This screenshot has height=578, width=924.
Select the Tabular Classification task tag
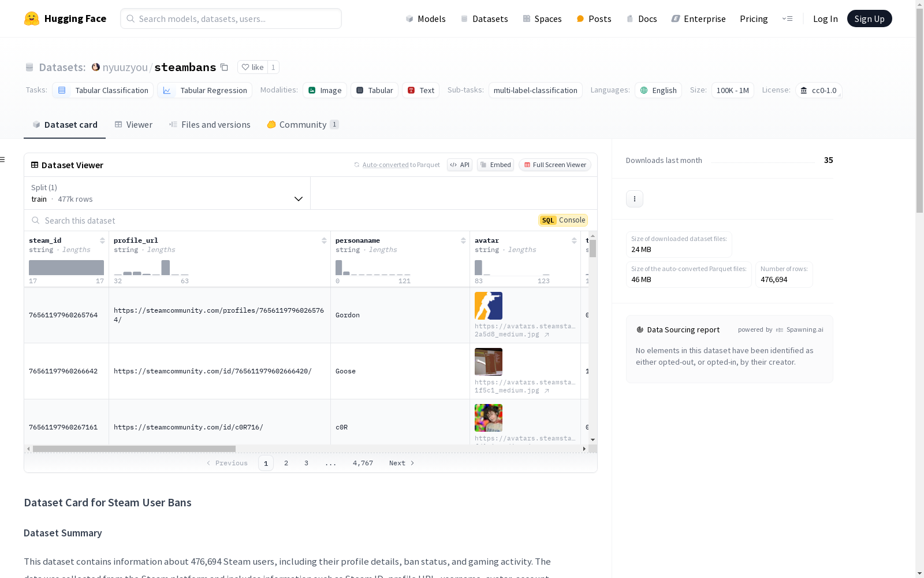pyautogui.click(x=103, y=90)
